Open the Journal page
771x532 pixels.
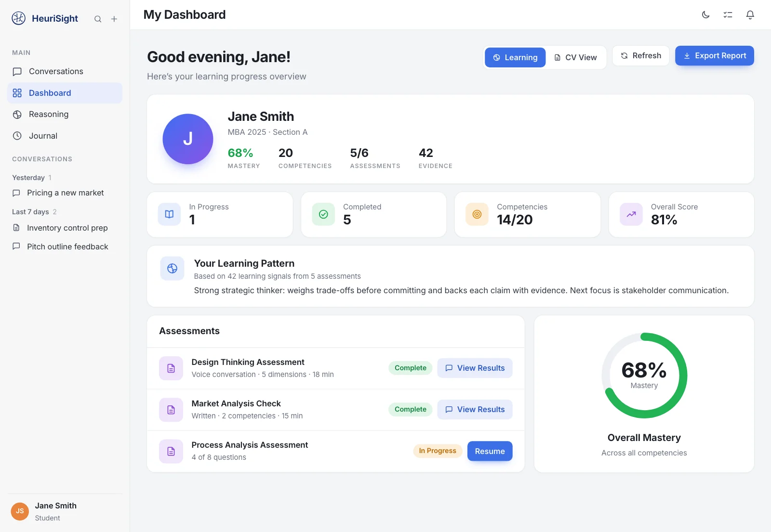65,136
